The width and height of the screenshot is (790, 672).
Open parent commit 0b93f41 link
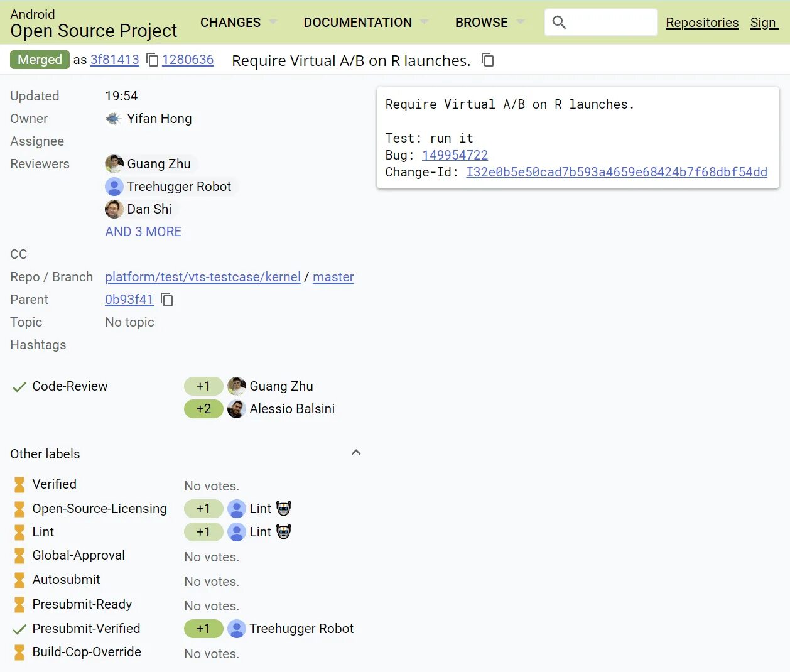pyautogui.click(x=129, y=300)
